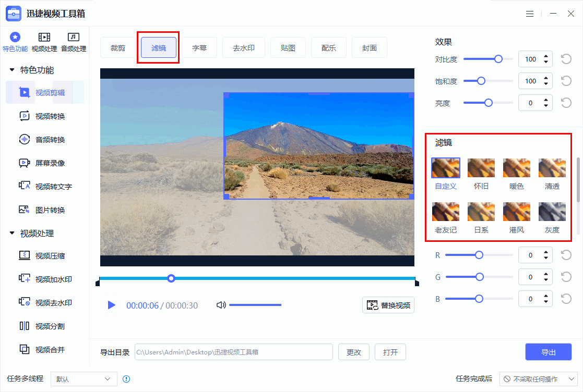The width and height of the screenshot is (583, 392).
Task: Decrease B value with down arrow
Action: click(546, 302)
